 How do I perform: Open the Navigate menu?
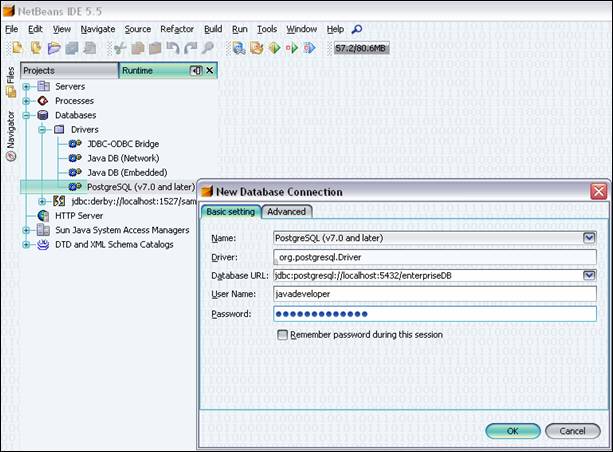tap(98, 29)
